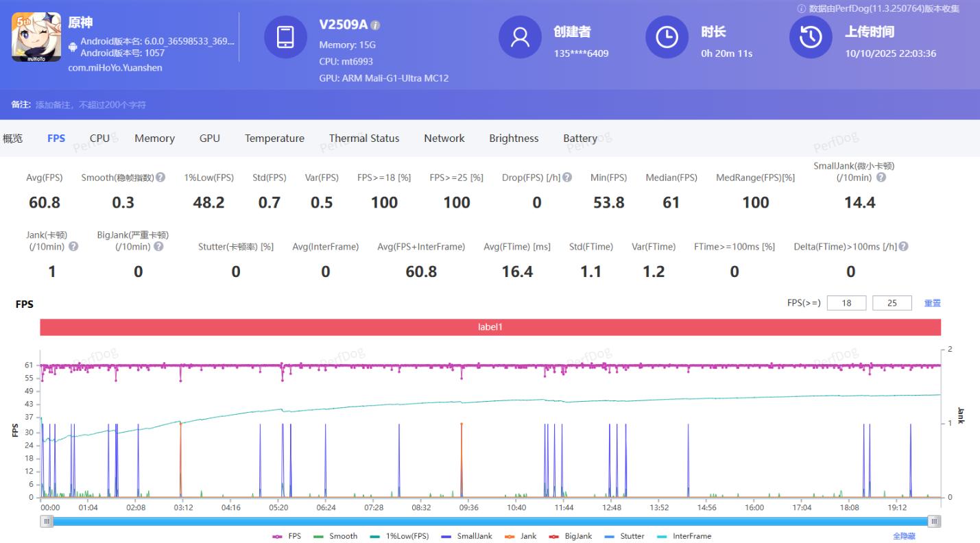Click the info icon beside V2509A
Screen dimensions: 980x543
[x=375, y=25]
